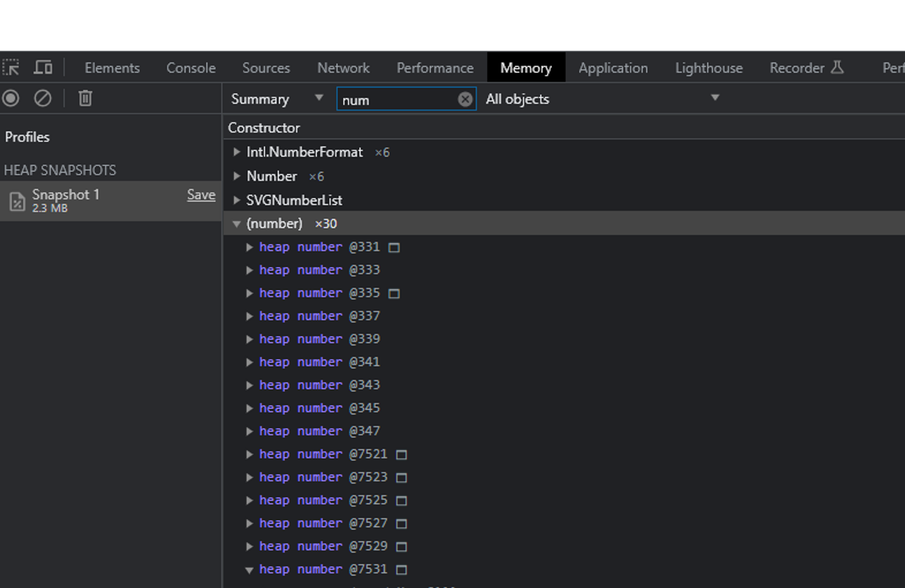Select the heap number @345 row
The width and height of the screenshot is (905, 588).
click(x=564, y=408)
